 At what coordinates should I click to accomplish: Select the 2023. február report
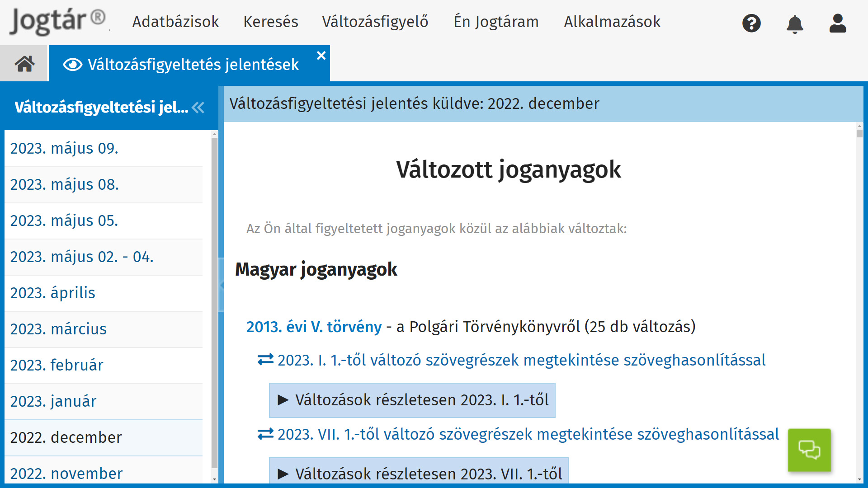point(57,365)
